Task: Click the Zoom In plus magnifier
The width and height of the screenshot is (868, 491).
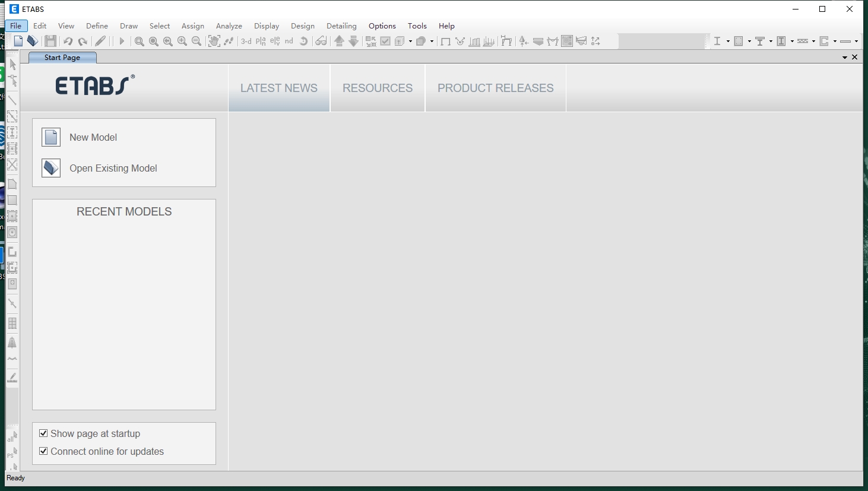Action: [x=182, y=41]
